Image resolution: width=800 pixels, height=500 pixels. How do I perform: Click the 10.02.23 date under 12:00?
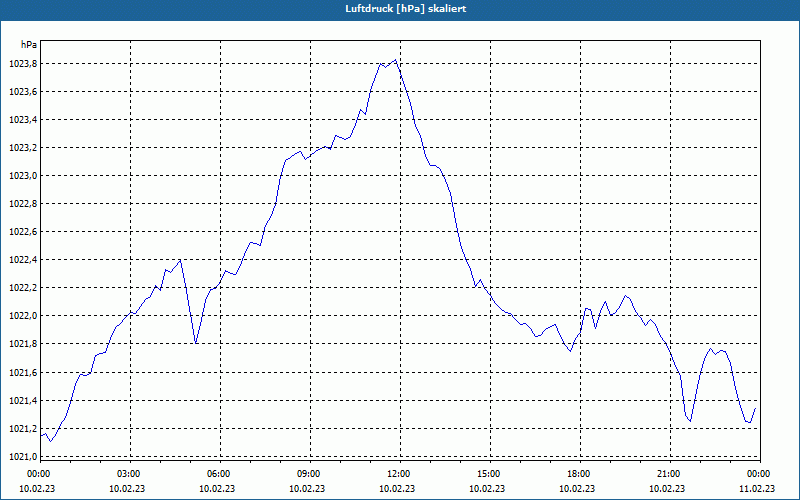pos(397,488)
